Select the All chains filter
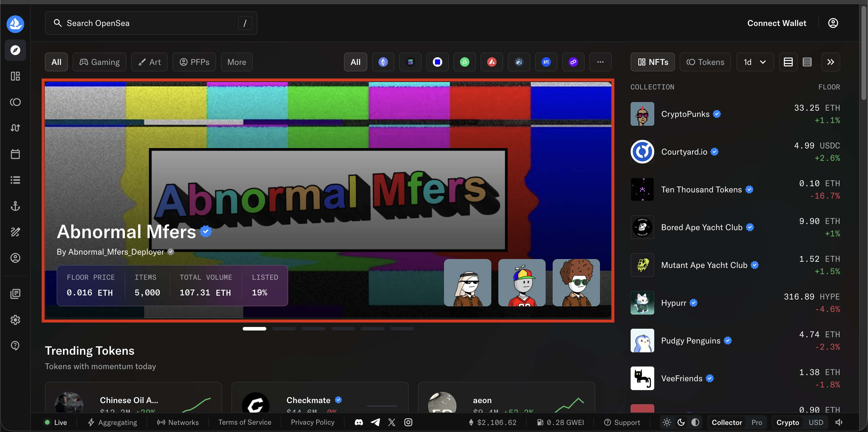 (355, 62)
